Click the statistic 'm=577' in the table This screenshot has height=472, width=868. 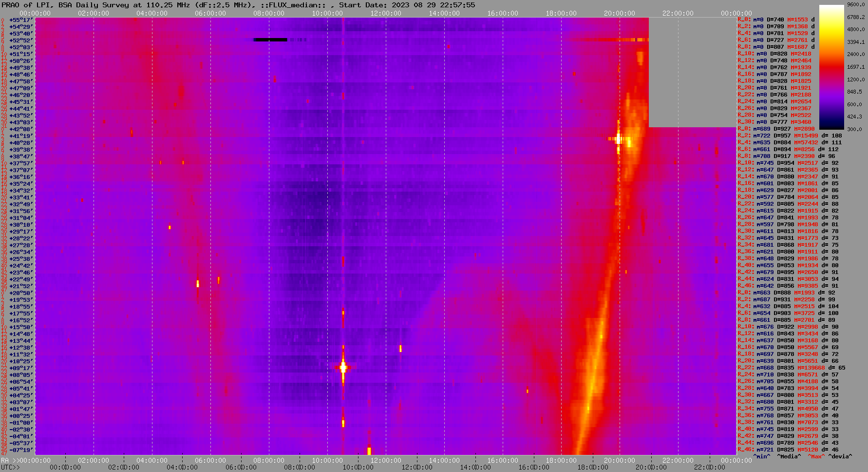coord(765,197)
